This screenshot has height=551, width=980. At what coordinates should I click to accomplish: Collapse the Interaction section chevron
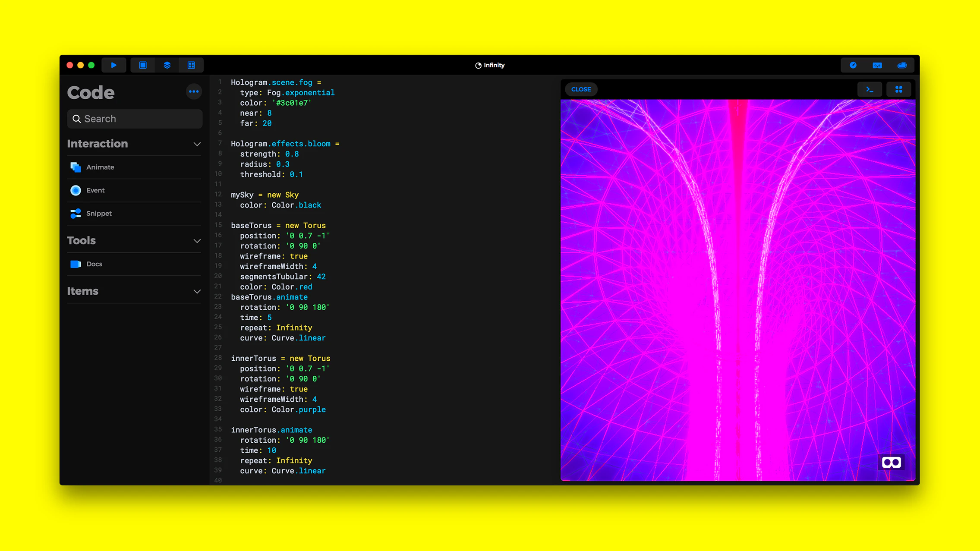click(197, 144)
